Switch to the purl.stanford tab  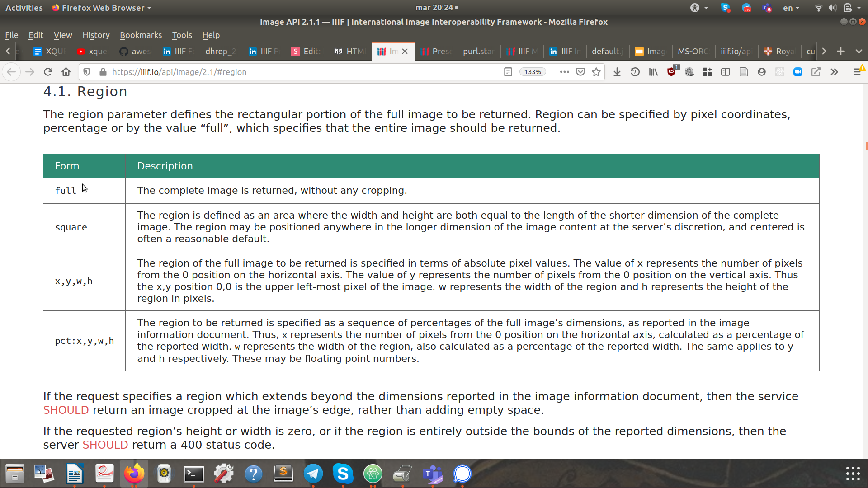point(478,52)
